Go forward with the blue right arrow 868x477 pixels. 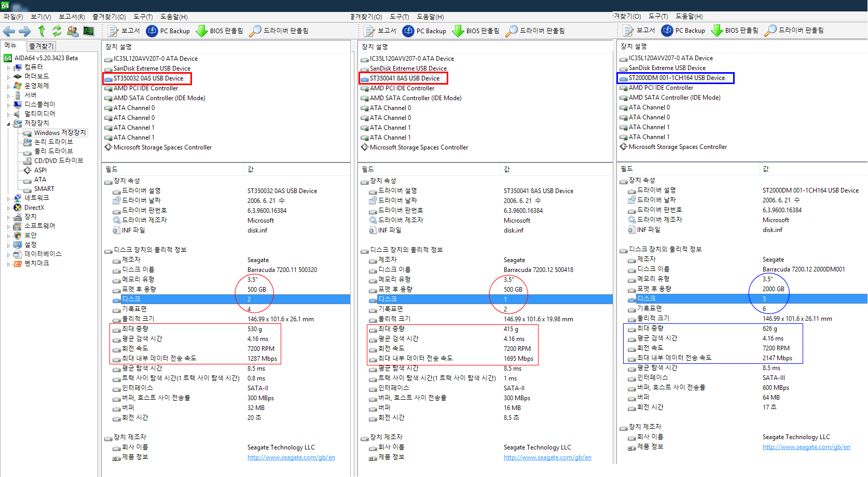(x=24, y=31)
